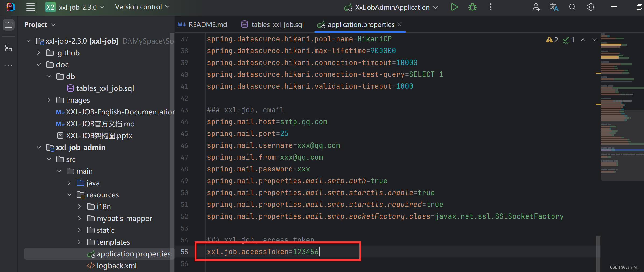The height and width of the screenshot is (272, 644).
Task: Click the spring.mail.host=smtp.qq.com line
Action: [267, 122]
